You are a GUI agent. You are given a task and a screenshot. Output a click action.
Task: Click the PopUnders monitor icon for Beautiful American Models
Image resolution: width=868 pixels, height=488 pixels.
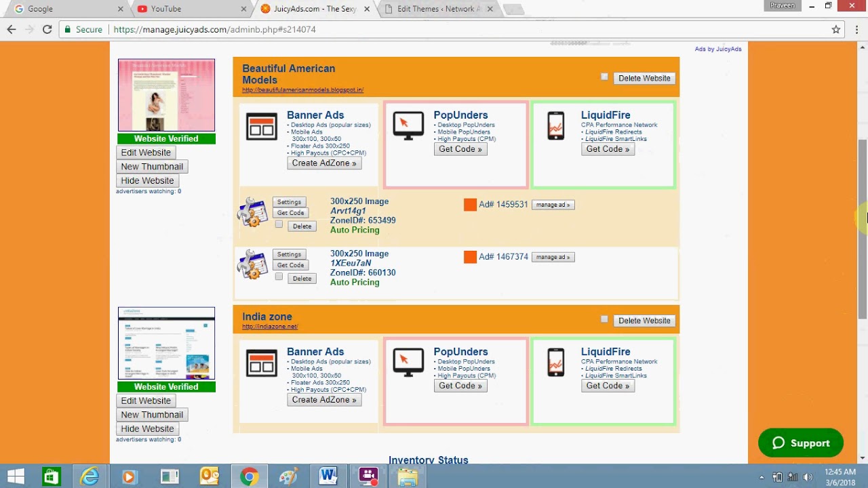pos(408,127)
